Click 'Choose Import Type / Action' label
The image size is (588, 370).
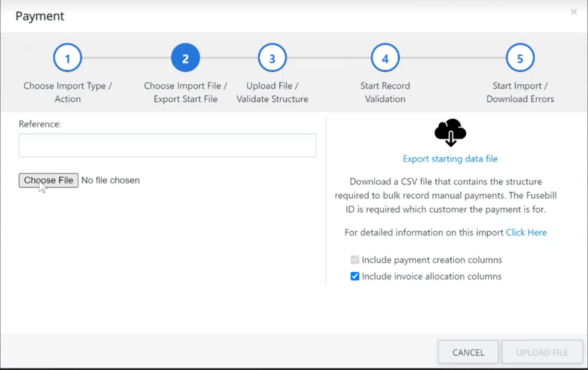(x=67, y=92)
